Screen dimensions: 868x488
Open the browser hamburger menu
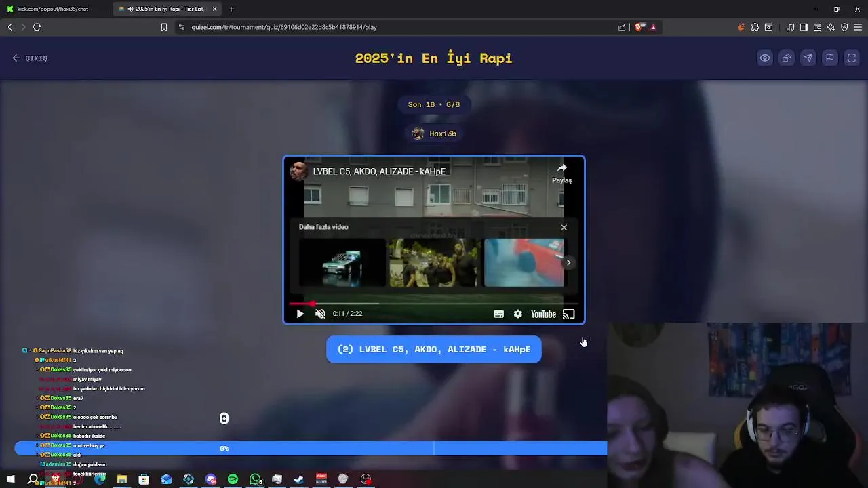[859, 27]
